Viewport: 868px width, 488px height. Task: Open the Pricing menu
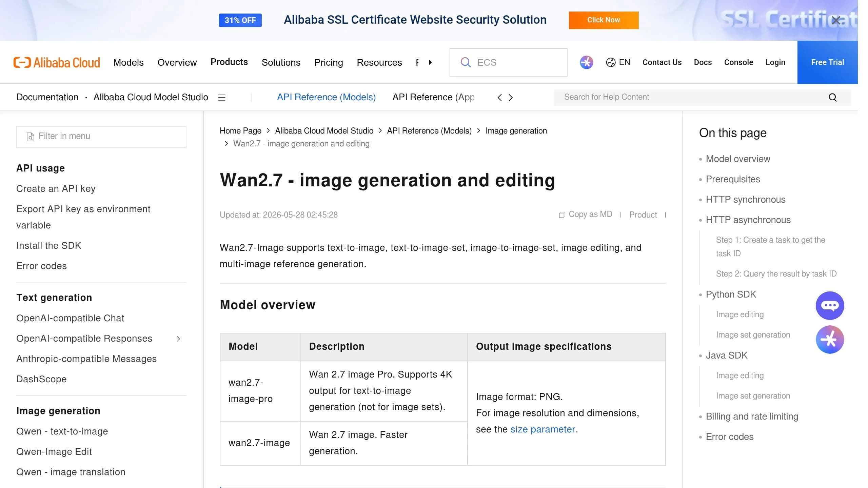pyautogui.click(x=329, y=62)
